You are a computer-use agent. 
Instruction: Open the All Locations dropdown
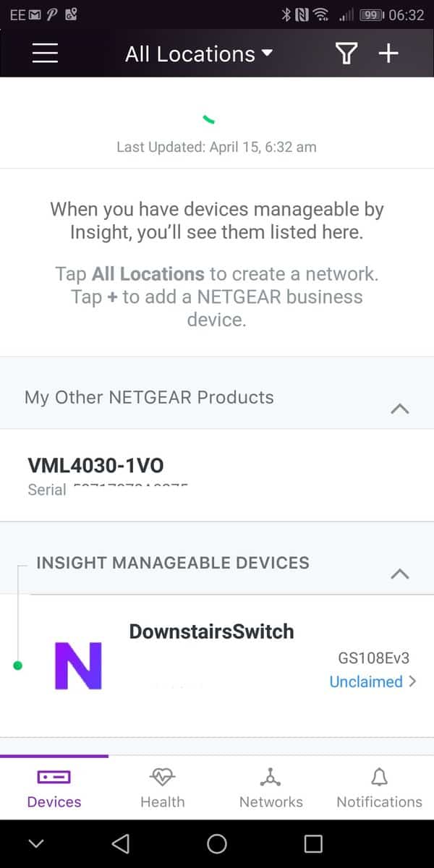(x=198, y=54)
